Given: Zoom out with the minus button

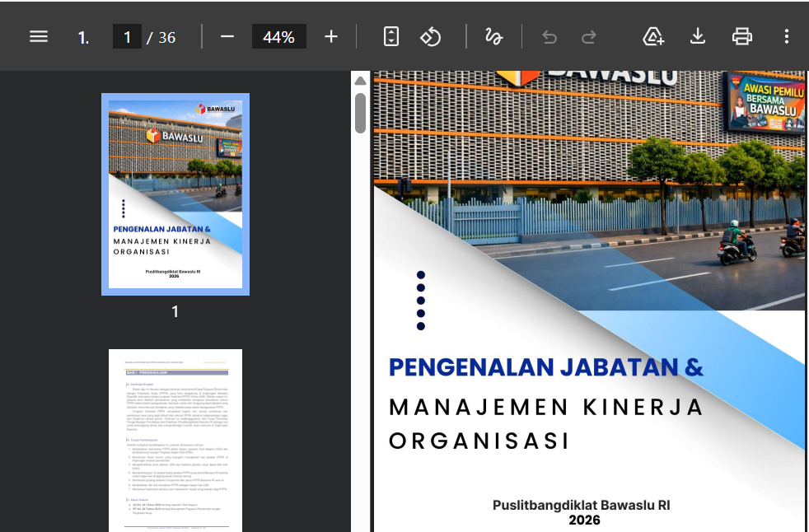Looking at the screenshot, I should (x=227, y=36).
